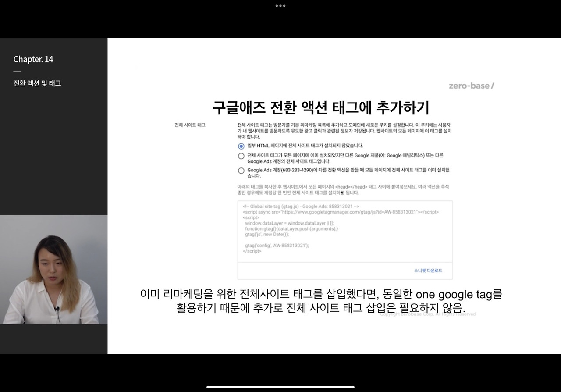Screen dimensions: 561x392
Task: Click the 'function gtag(){dataLayer.push(arguments);}' code line
Action: pos(291,229)
